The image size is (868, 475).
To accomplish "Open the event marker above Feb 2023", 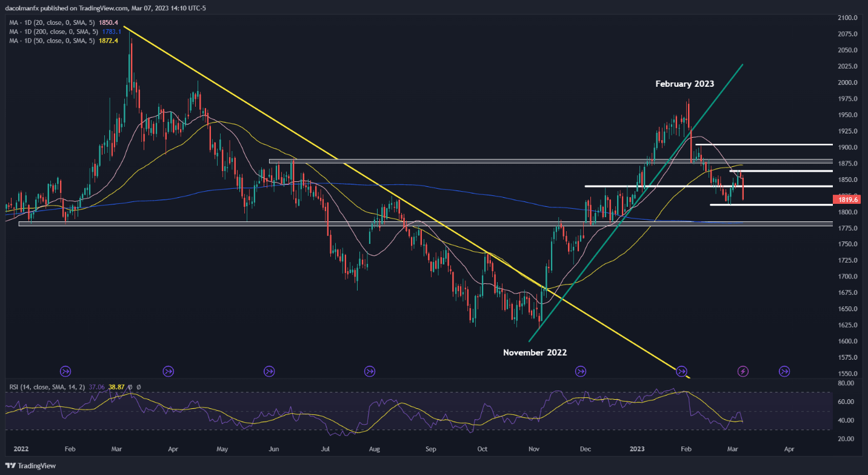I will coord(682,371).
